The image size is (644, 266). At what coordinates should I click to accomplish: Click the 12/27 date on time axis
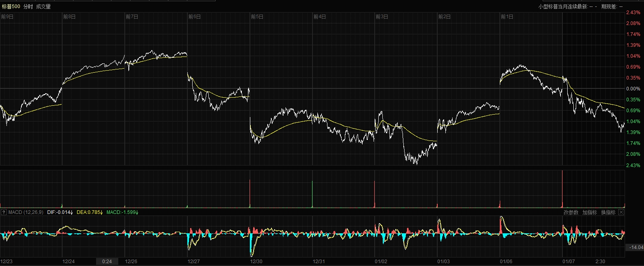tap(194, 262)
